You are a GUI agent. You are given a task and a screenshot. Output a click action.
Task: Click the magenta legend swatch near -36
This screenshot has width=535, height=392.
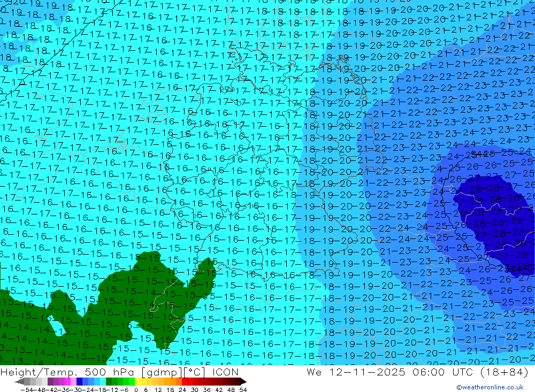point(67,381)
